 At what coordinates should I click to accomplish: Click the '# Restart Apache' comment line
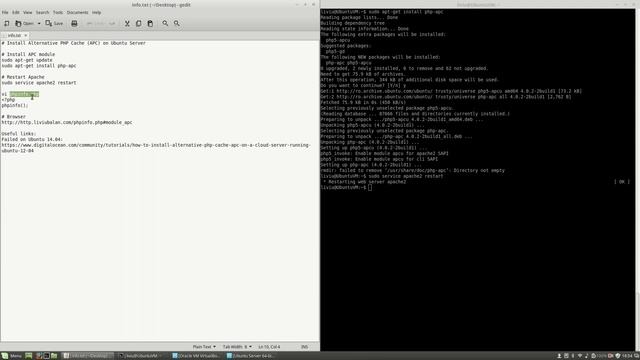[23, 77]
